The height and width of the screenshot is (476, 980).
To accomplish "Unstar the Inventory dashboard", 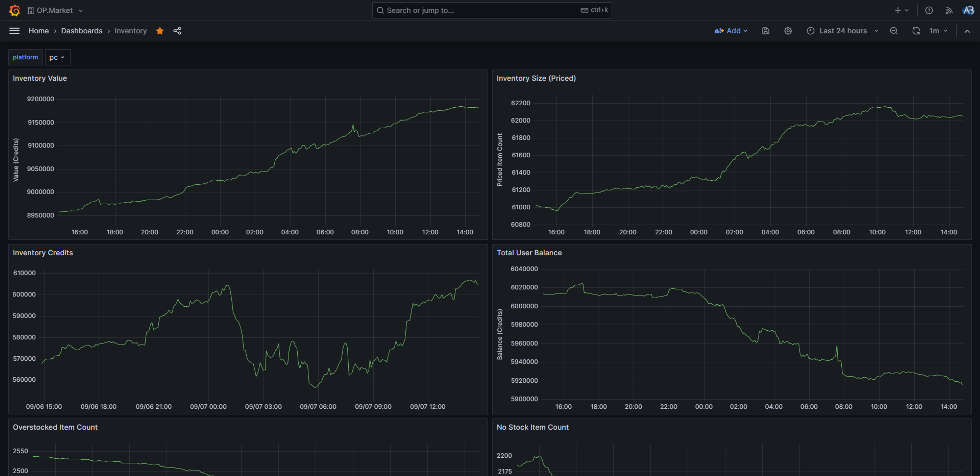I will point(160,31).
